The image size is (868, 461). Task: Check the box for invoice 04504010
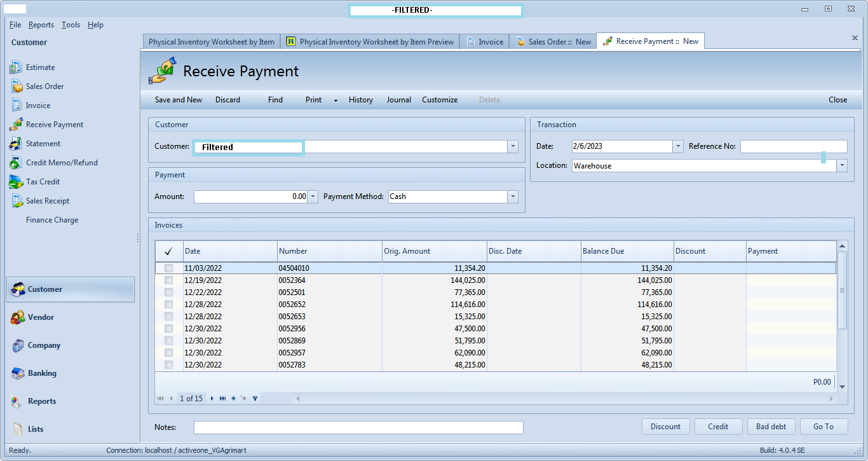point(169,268)
